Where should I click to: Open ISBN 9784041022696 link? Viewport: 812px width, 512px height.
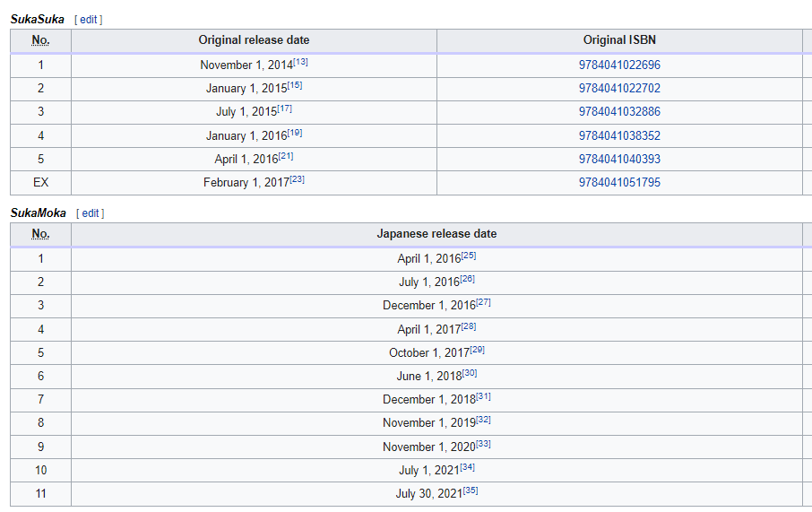(619, 65)
